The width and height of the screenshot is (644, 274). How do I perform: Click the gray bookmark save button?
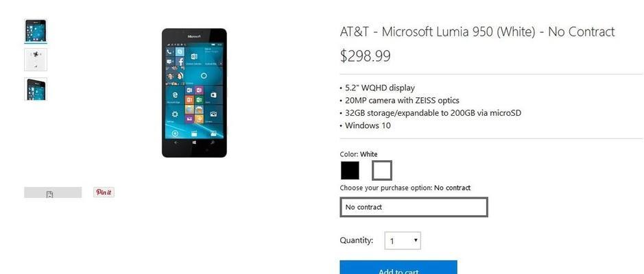(53, 192)
